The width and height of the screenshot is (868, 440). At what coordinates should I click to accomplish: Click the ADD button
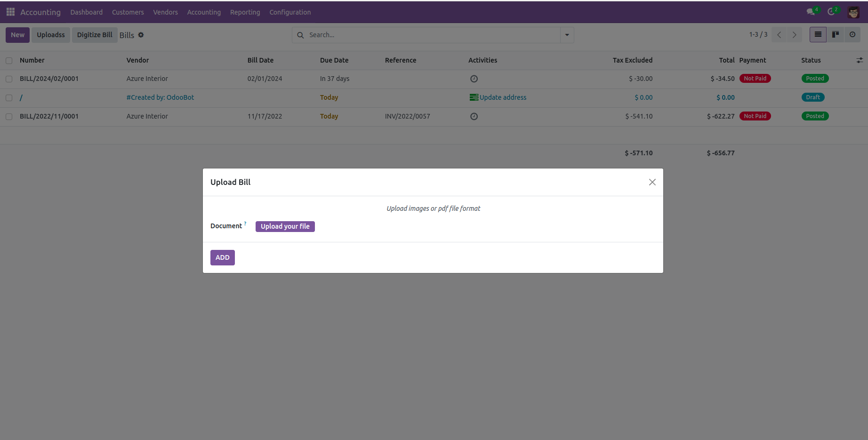(x=223, y=257)
